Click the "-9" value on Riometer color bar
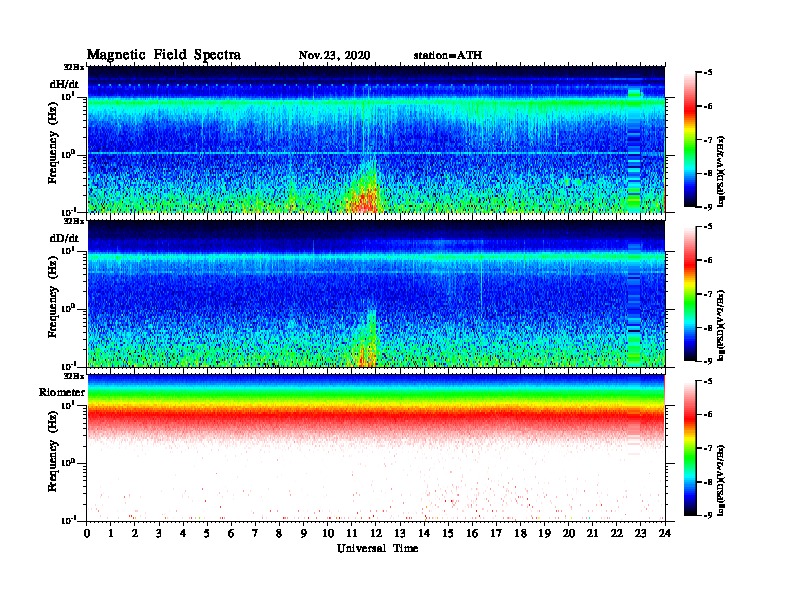Image resolution: width=792 pixels, height=612 pixels. 708,515
